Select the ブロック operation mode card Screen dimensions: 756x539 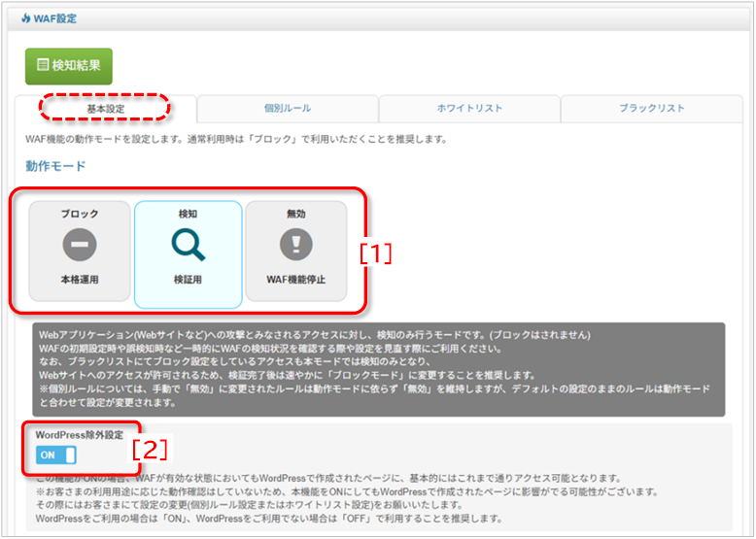click(80, 251)
